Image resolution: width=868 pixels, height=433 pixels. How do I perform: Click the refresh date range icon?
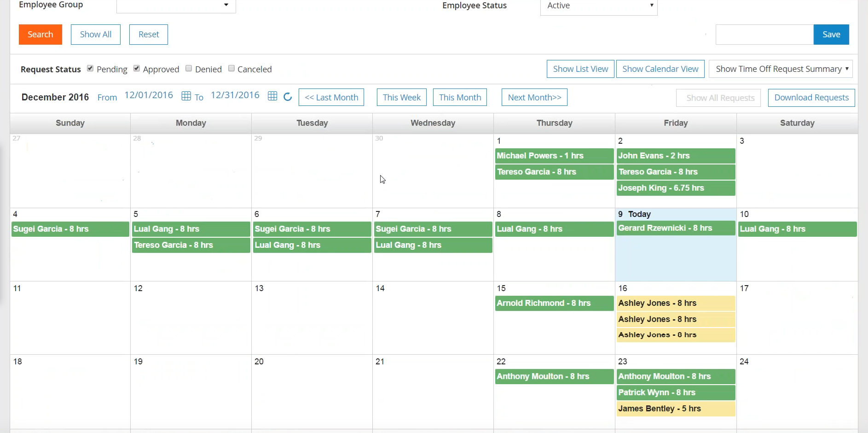pyautogui.click(x=288, y=97)
